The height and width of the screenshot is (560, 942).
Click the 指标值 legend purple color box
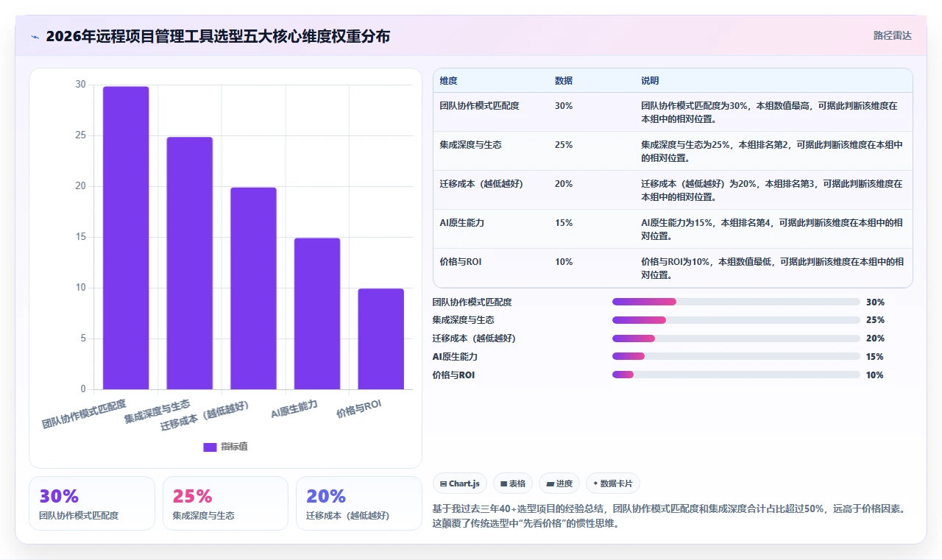pyautogui.click(x=210, y=447)
